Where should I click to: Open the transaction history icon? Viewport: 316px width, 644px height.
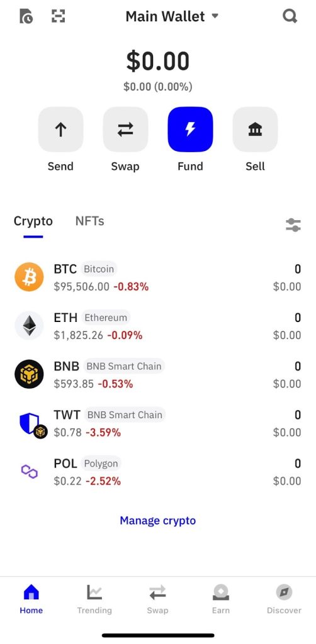click(x=26, y=16)
